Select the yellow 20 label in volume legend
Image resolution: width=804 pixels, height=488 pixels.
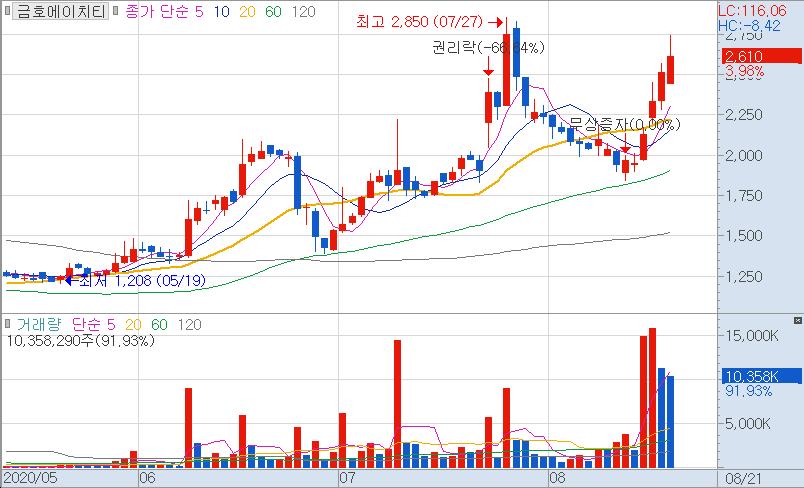pyautogui.click(x=133, y=324)
